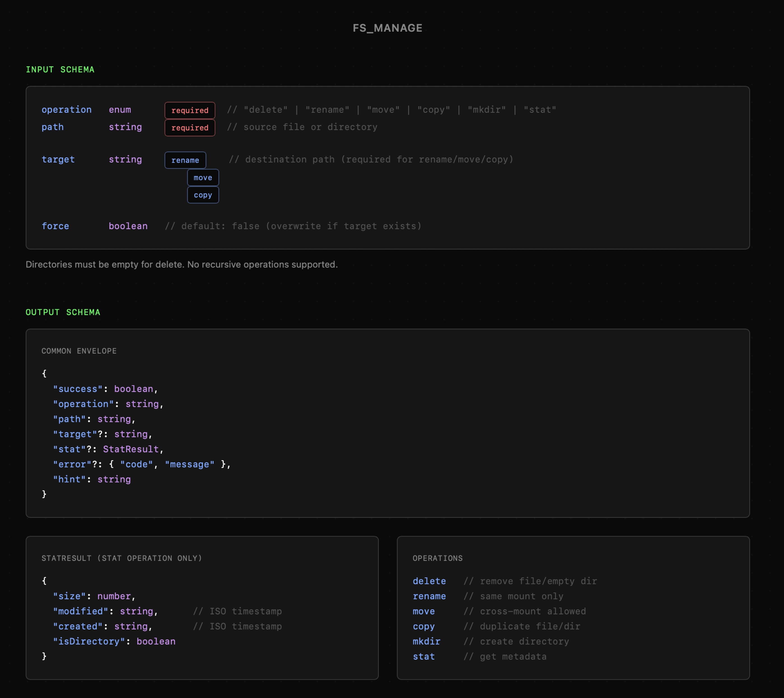Screen dimensions: 784x698
Task: Click the force field name
Action: click(55, 226)
